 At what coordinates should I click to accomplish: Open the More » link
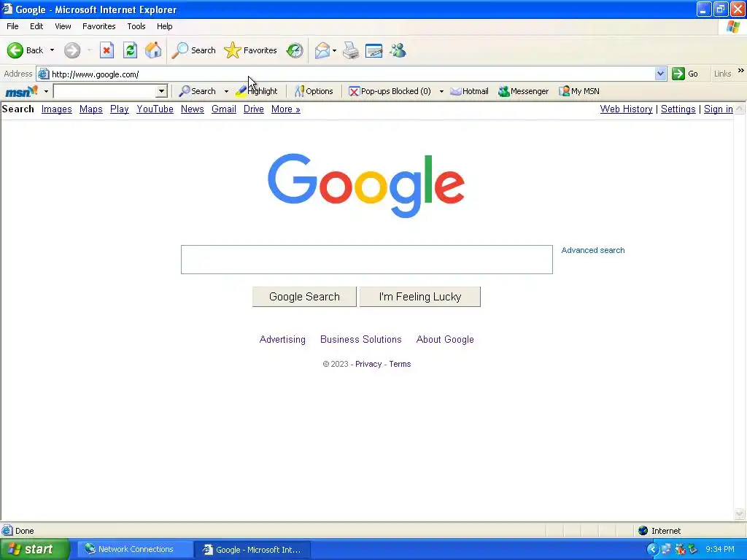click(286, 109)
